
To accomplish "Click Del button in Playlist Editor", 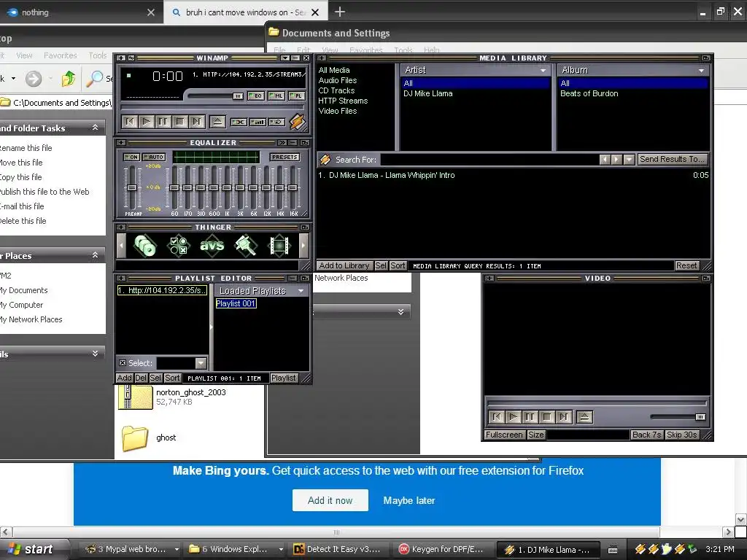I will [x=141, y=378].
